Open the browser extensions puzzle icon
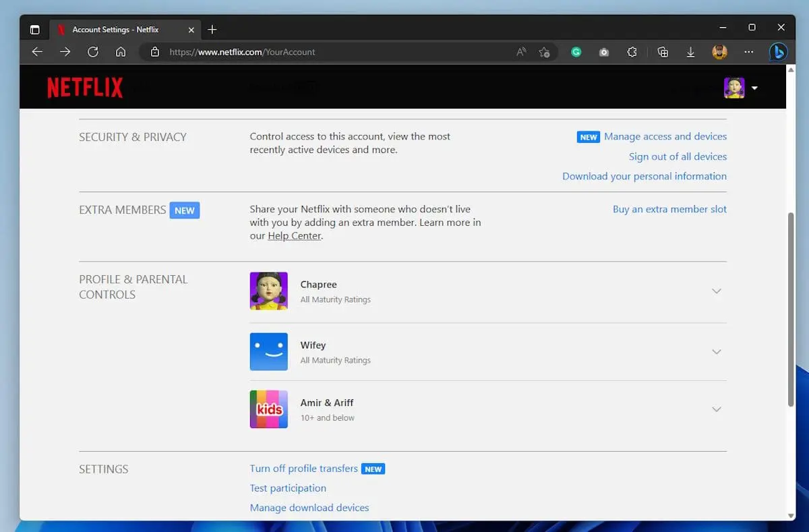 pos(632,52)
